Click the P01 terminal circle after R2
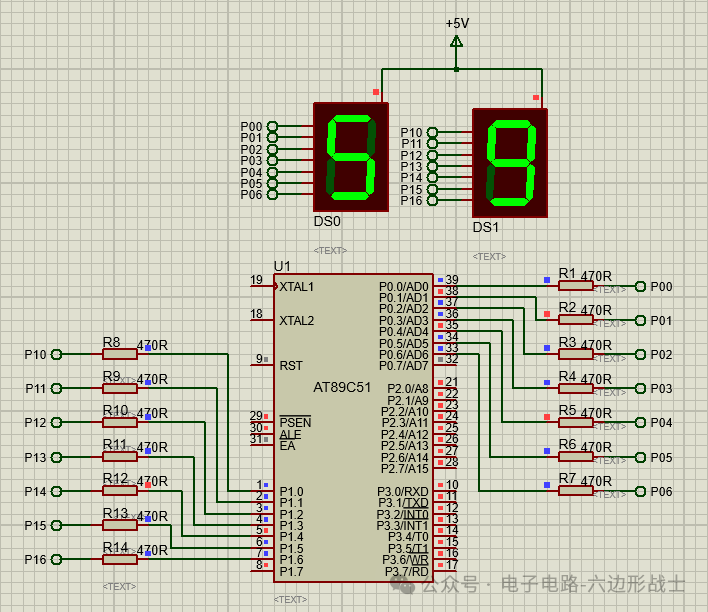Image resolution: width=708 pixels, height=612 pixels. [x=640, y=320]
